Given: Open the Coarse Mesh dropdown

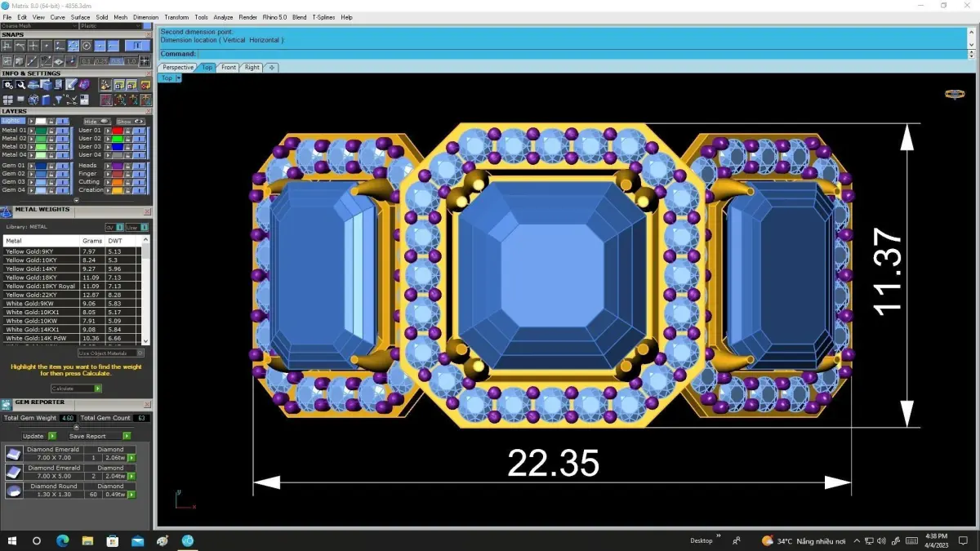Looking at the screenshot, I should tap(39, 26).
